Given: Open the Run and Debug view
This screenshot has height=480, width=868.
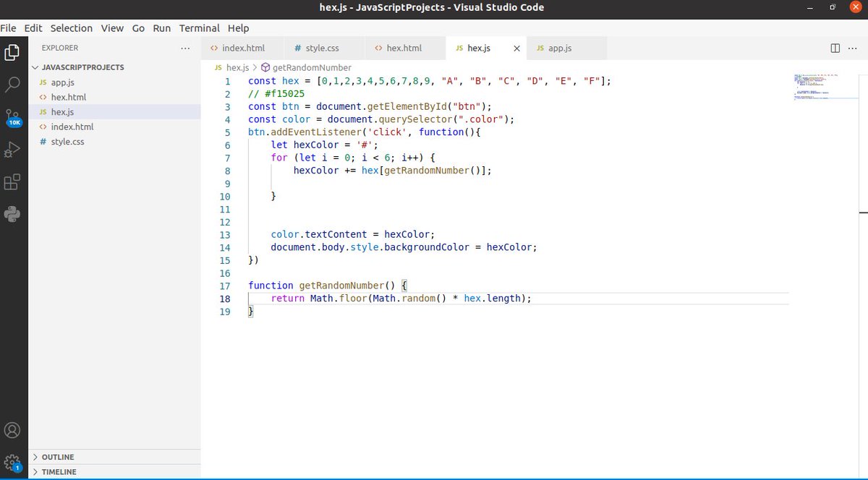Looking at the screenshot, I should [x=12, y=150].
